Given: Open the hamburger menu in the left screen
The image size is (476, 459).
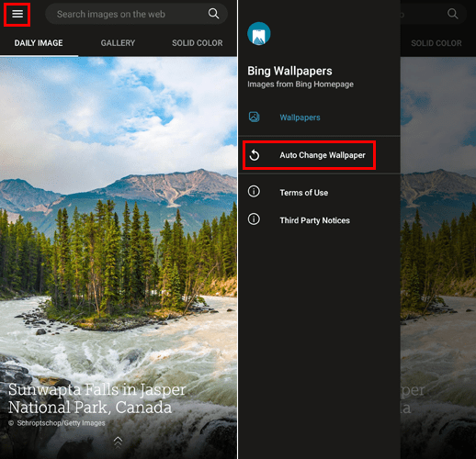Looking at the screenshot, I should (17, 14).
